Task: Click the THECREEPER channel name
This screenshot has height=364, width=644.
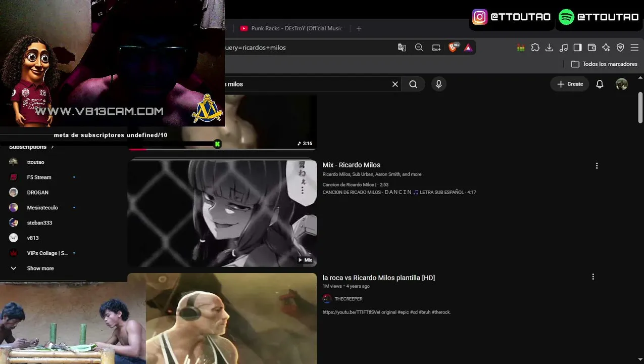Action: pyautogui.click(x=349, y=299)
